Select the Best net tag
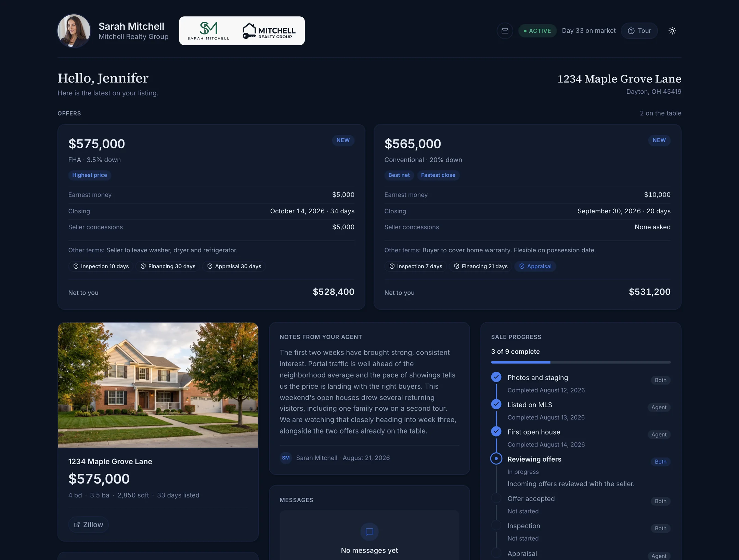Viewport: 739px width, 560px height. click(x=399, y=175)
